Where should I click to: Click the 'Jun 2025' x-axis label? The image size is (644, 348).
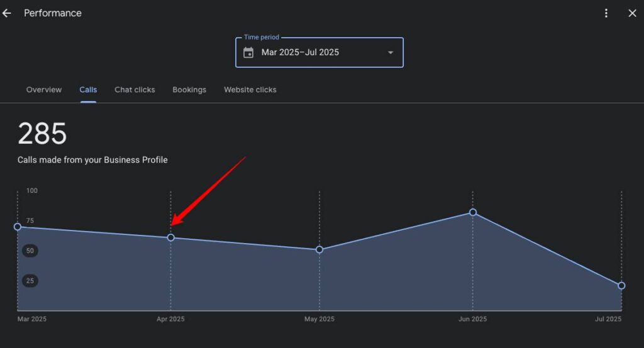tap(472, 319)
